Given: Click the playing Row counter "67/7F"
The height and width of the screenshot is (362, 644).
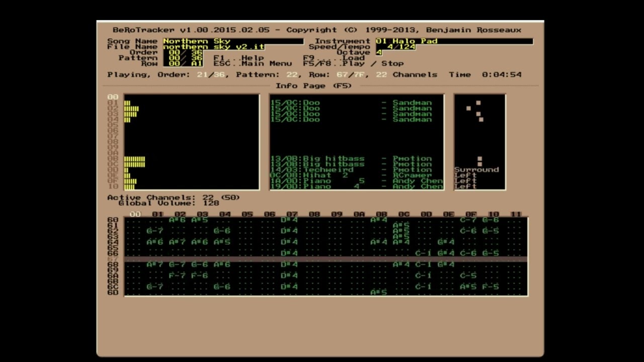Looking at the screenshot, I should click(351, 74).
